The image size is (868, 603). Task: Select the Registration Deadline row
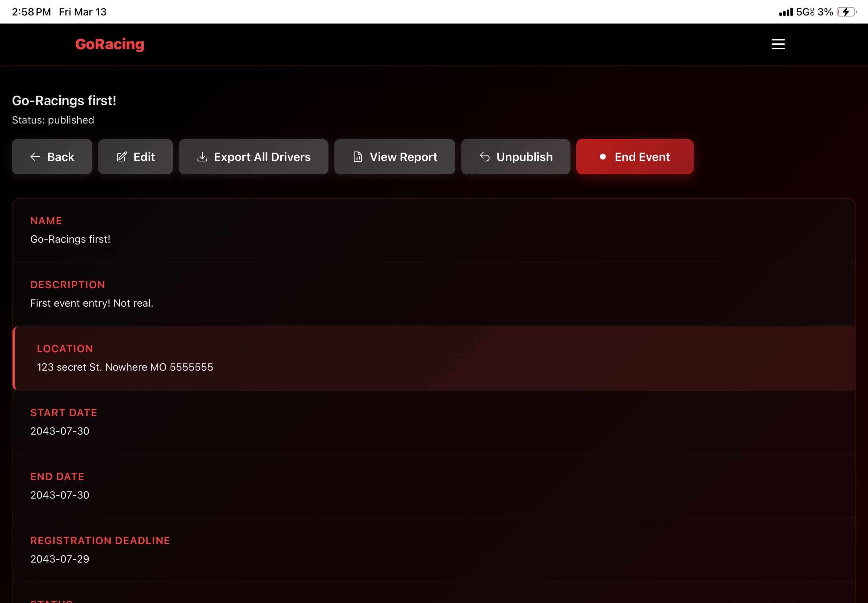click(434, 550)
